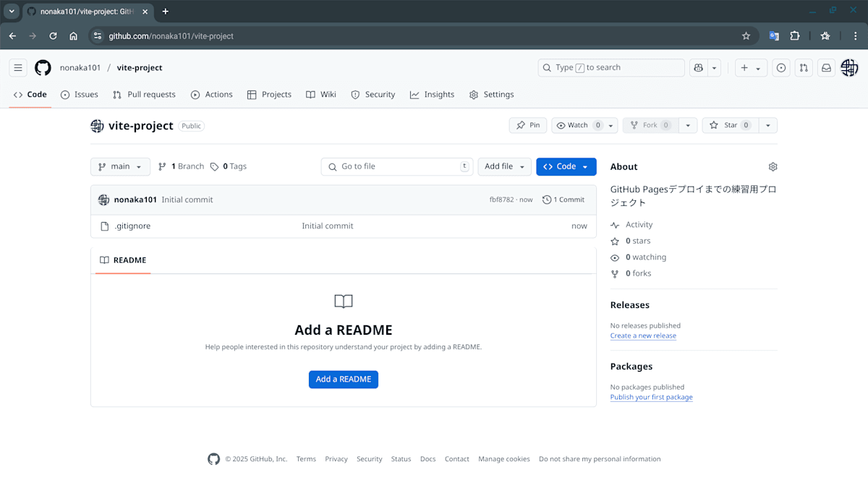Open the create new plus dropdown

tap(751, 68)
